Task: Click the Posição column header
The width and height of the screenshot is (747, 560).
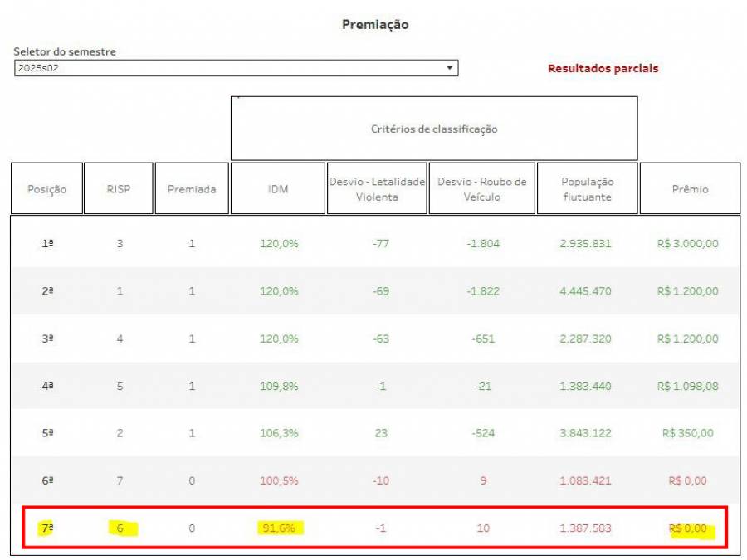Action: (46, 189)
